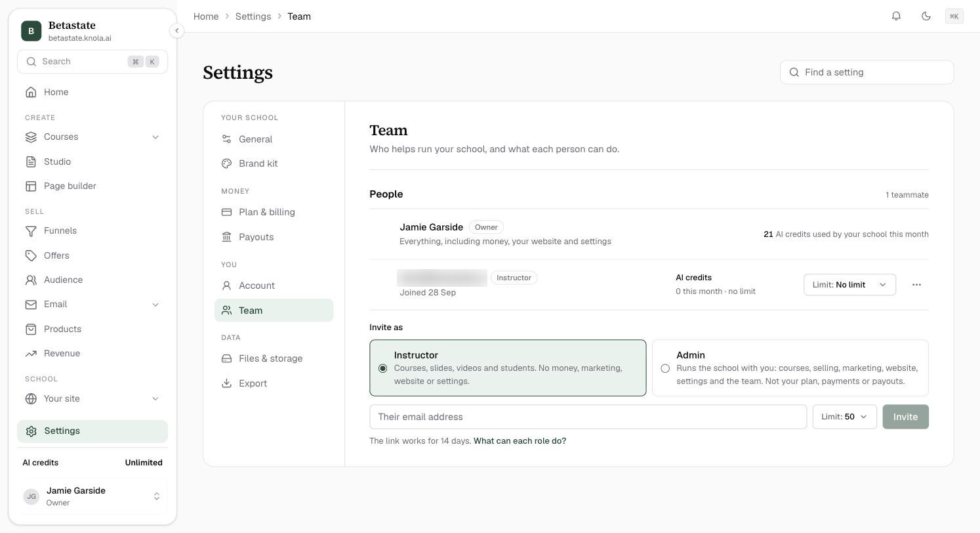Go to Funnels section
980x533 pixels.
pos(92,230)
